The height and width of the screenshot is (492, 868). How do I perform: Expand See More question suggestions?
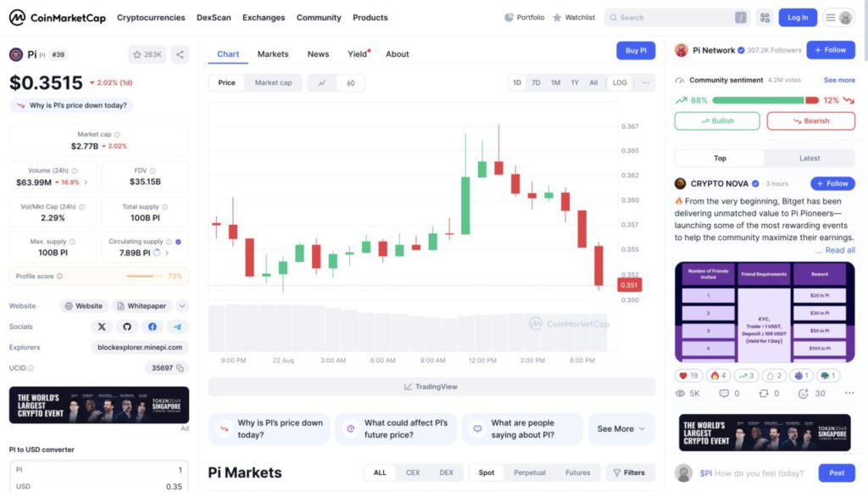click(x=621, y=429)
